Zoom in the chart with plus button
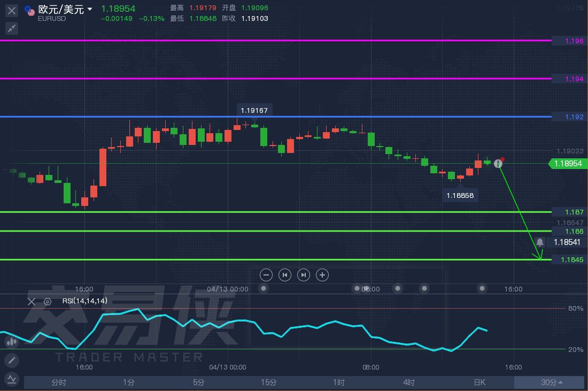Image resolution: width=588 pixels, height=391 pixels. coord(322,275)
